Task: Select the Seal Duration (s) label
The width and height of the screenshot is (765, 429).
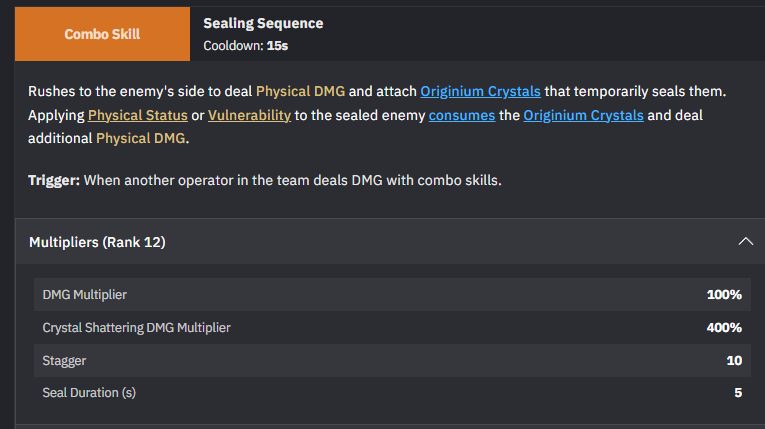Action: pos(89,393)
